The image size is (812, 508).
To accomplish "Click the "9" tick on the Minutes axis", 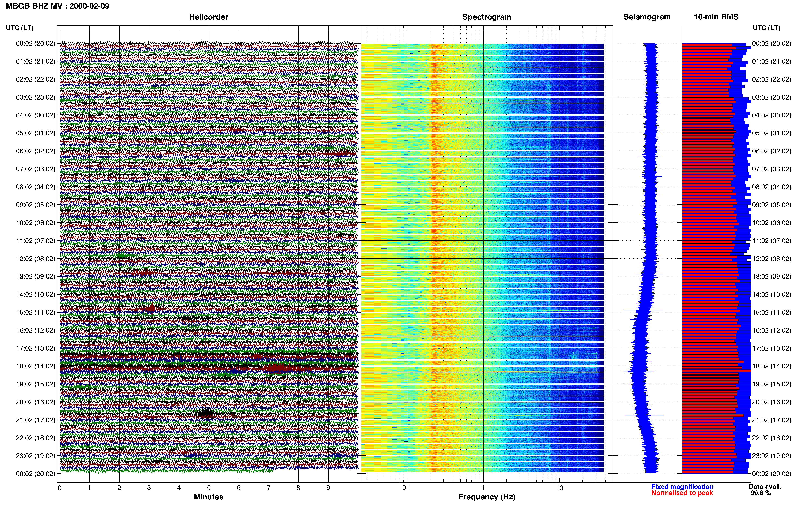I will [x=328, y=487].
